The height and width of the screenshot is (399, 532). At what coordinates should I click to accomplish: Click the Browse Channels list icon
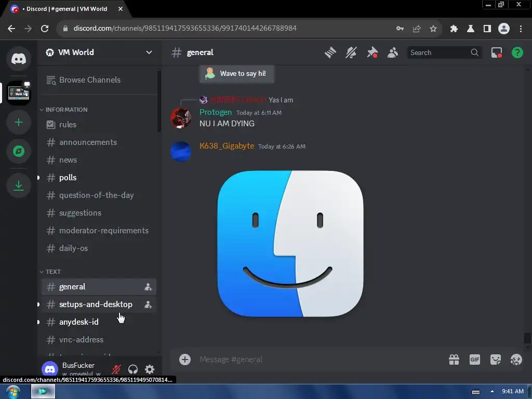51,80
